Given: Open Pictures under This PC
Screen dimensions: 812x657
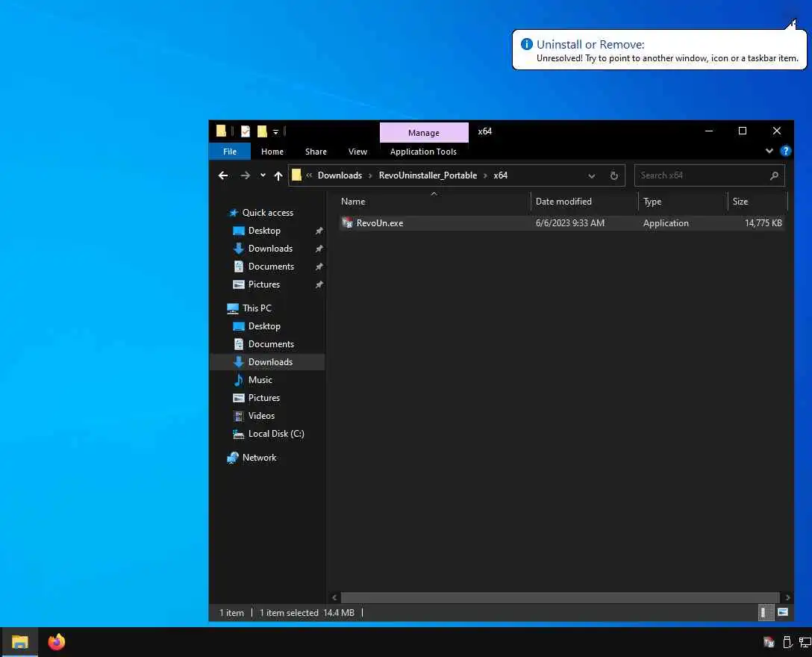Looking at the screenshot, I should 263,397.
